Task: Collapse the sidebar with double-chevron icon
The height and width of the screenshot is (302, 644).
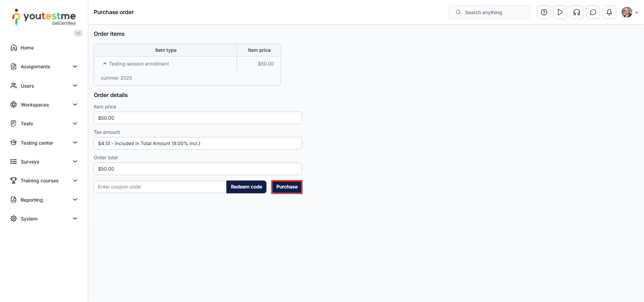Action: [78, 33]
